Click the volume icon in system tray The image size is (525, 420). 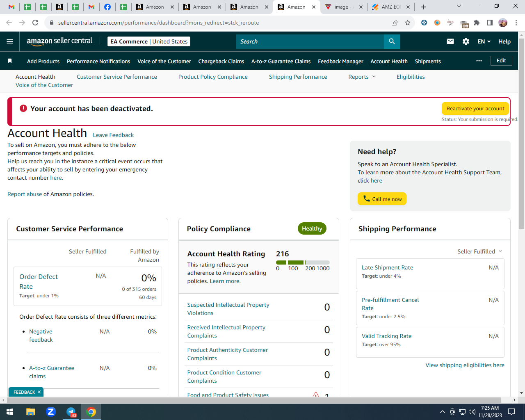point(472,412)
